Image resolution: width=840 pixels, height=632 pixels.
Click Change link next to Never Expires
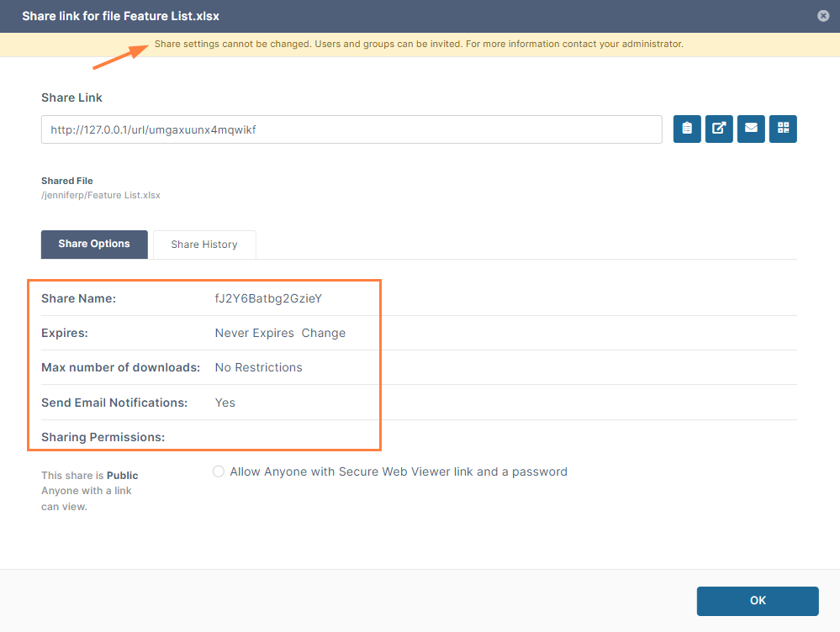pos(324,333)
